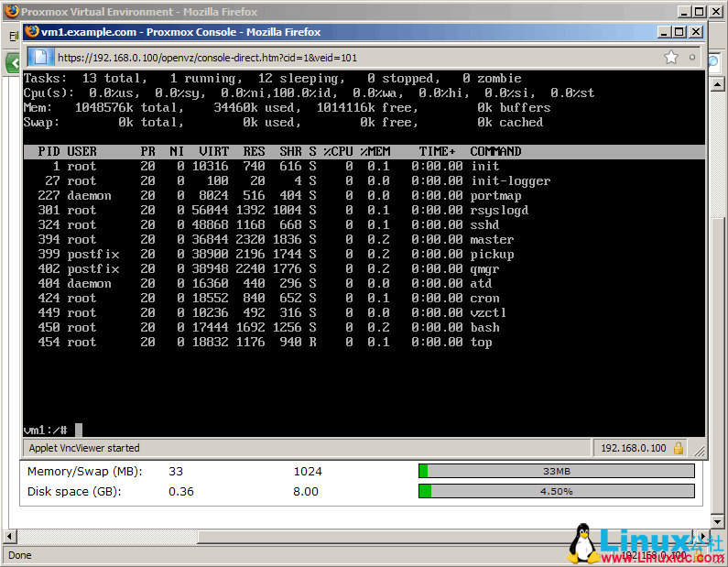Close the Proxmox Console popup window
The height and width of the screenshot is (567, 728).
pos(695,32)
